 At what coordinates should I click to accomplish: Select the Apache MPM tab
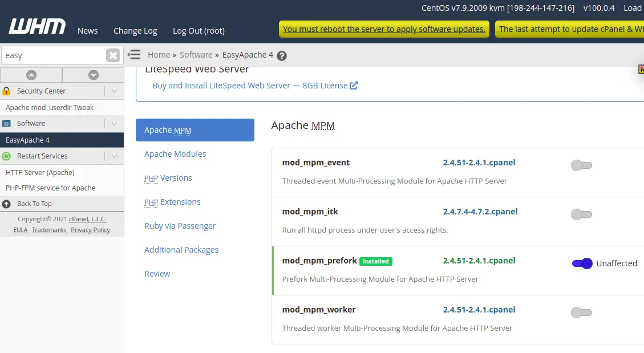pos(195,130)
